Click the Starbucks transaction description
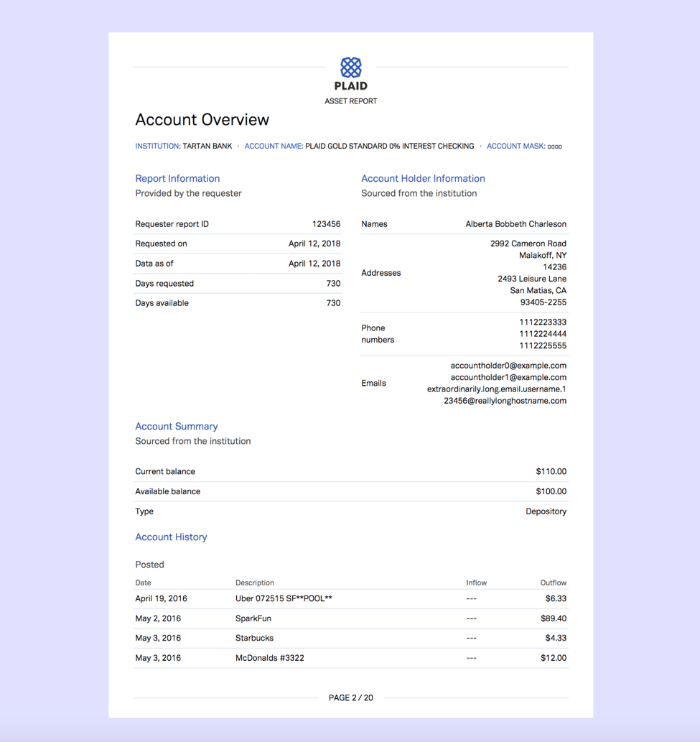This screenshot has width=700, height=742. pos(254,638)
